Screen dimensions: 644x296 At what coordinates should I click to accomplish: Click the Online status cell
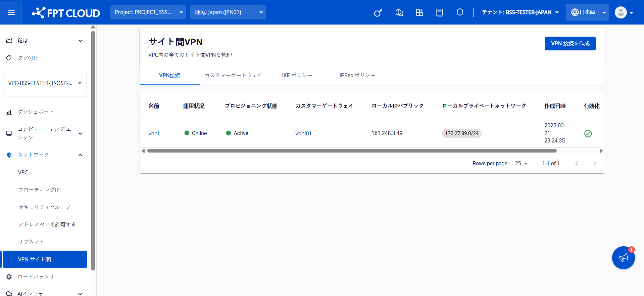pyautogui.click(x=196, y=133)
